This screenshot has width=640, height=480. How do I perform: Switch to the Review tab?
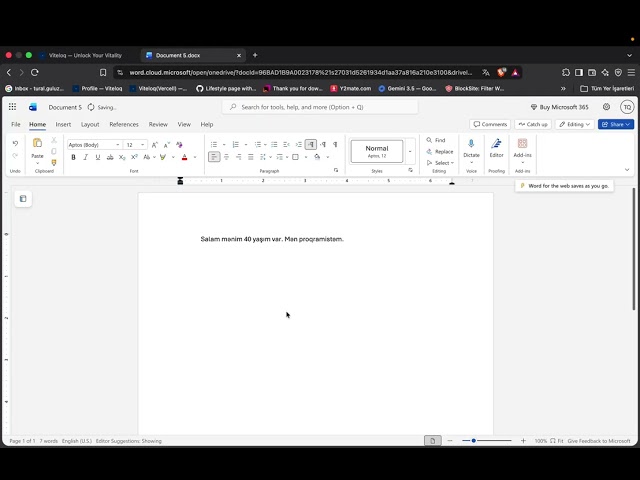[158, 124]
